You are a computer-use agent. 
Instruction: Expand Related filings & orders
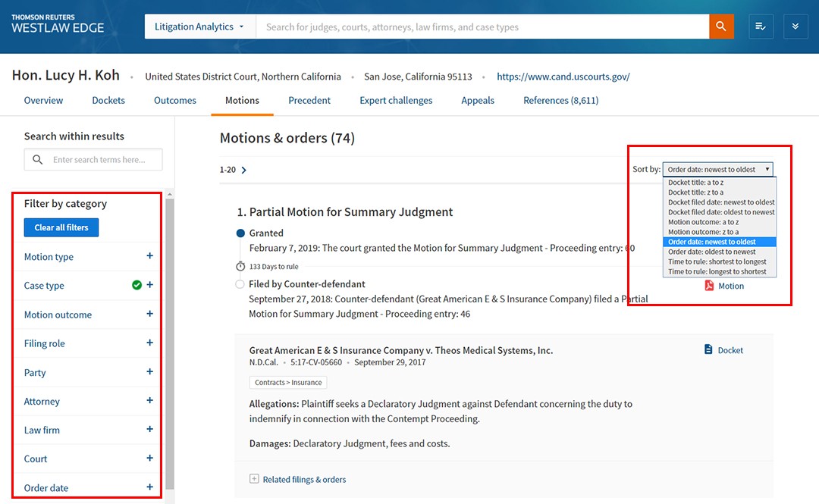tap(254, 479)
